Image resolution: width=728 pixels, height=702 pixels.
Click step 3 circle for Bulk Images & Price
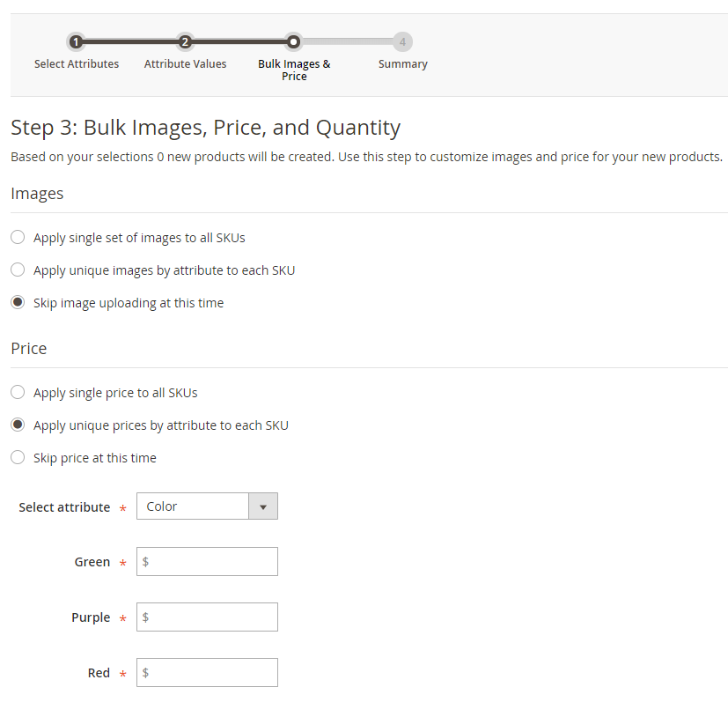point(293,41)
